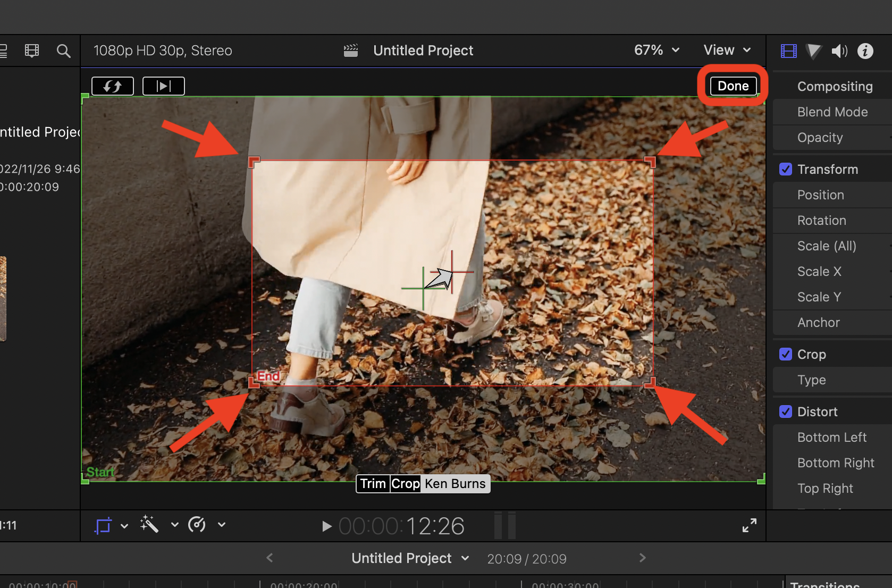Expand the retime chevron menu
Image resolution: width=892 pixels, height=588 pixels.
[222, 525]
